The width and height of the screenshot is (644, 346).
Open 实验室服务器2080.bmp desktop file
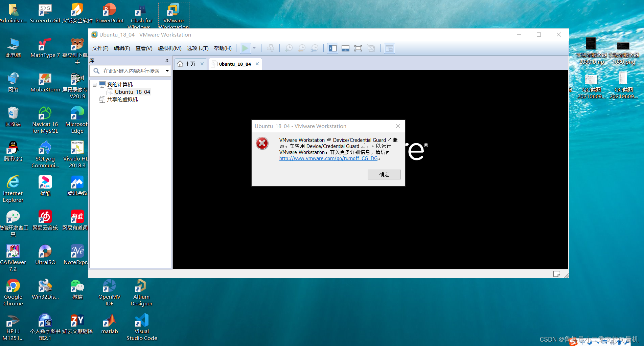[591, 51]
